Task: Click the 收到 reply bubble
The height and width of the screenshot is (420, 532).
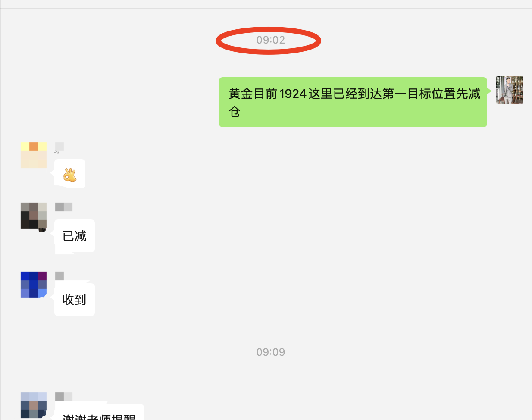Action: click(75, 300)
